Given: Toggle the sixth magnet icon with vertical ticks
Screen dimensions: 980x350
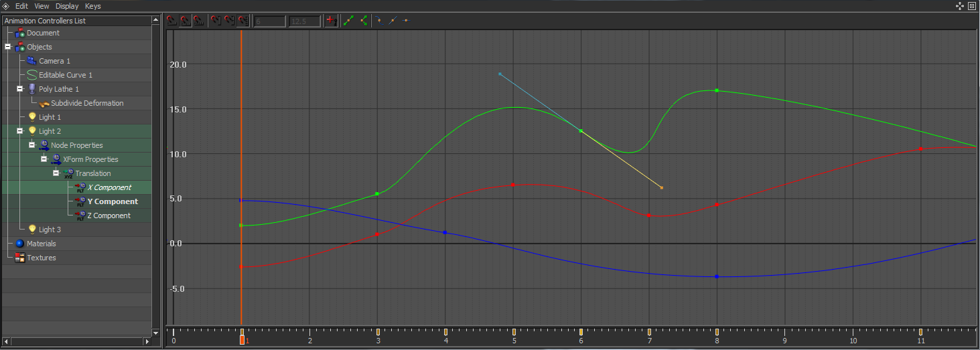Looking at the screenshot, I should pyautogui.click(x=242, y=21).
